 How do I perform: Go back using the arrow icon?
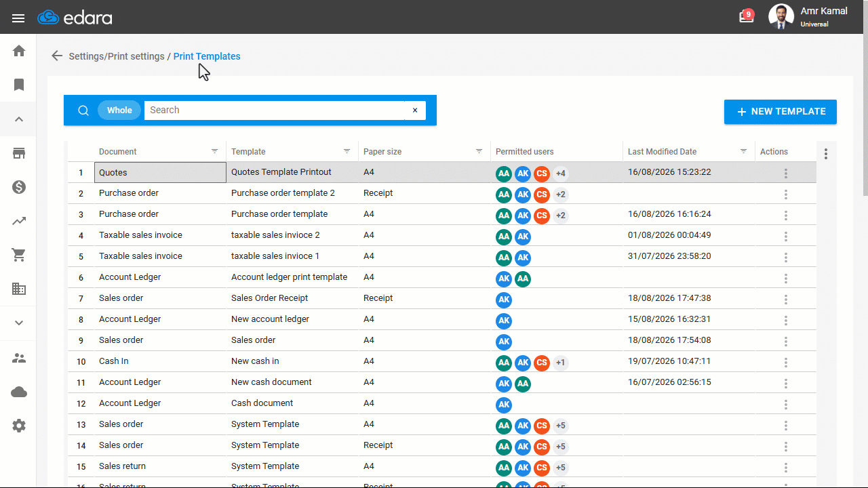57,56
